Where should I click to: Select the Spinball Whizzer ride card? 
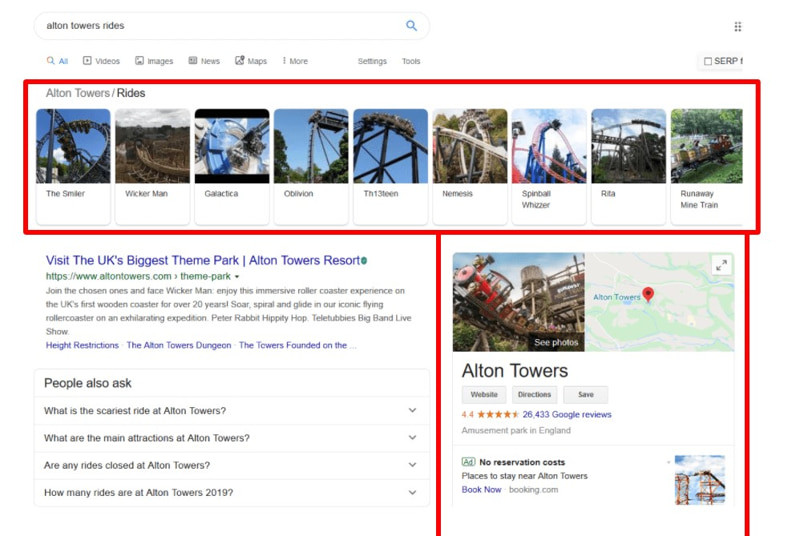click(x=549, y=166)
